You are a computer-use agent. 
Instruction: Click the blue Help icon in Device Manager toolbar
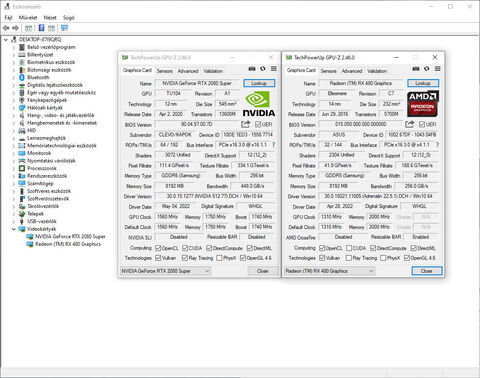[x=41, y=28]
